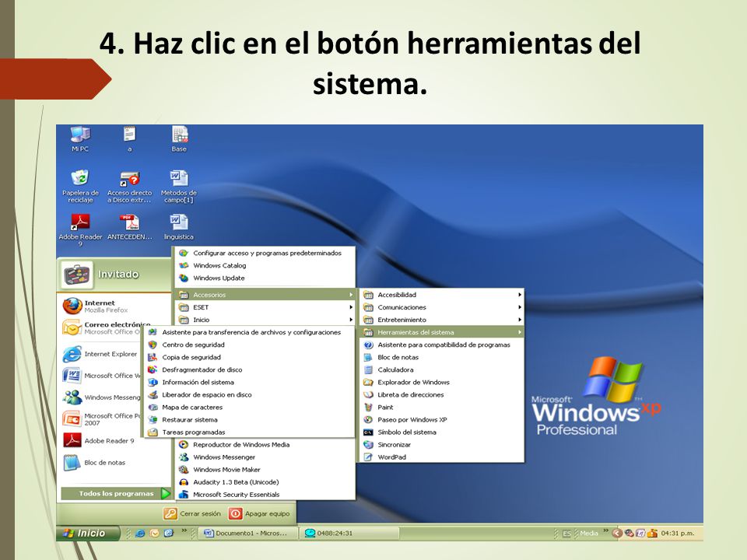This screenshot has width=747, height=560.
Task: Open the linguistica document icon
Action: [179, 226]
